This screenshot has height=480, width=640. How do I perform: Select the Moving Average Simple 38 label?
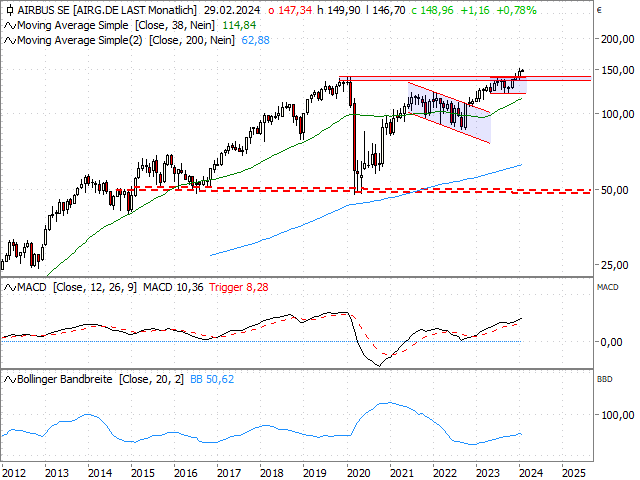coord(116,25)
